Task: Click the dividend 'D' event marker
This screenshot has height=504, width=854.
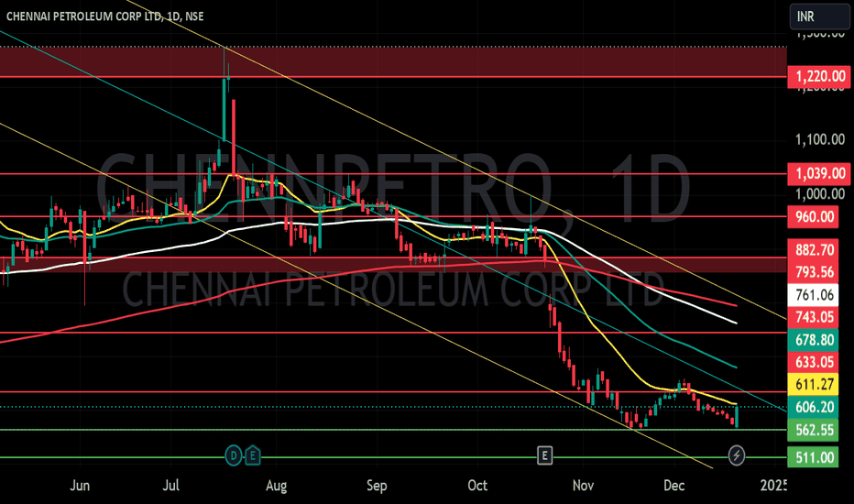Action: (x=234, y=455)
